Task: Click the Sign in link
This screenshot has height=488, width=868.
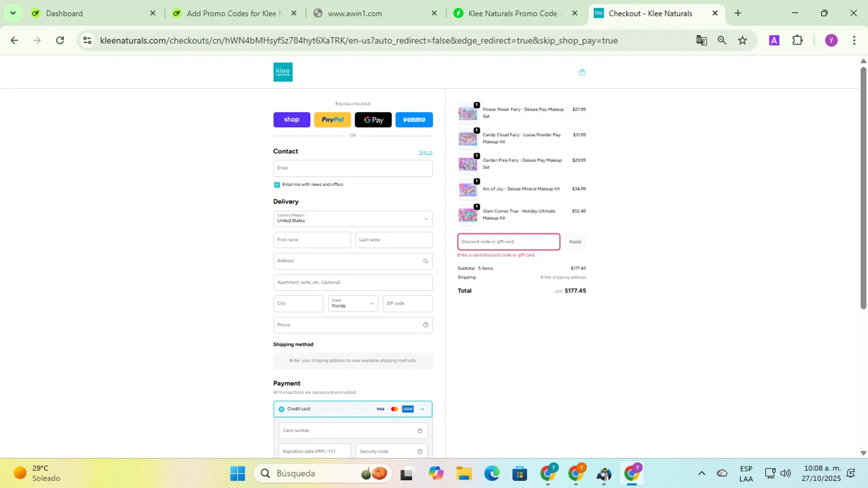Action: [426, 152]
